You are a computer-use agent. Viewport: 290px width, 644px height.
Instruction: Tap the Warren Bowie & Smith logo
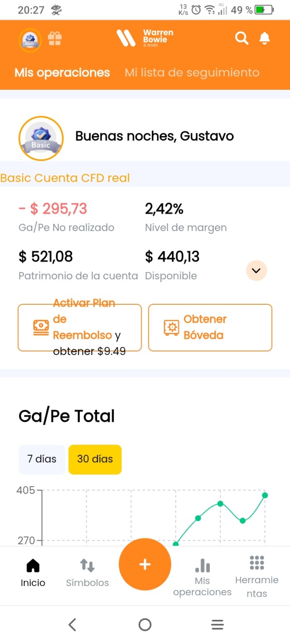(x=145, y=38)
